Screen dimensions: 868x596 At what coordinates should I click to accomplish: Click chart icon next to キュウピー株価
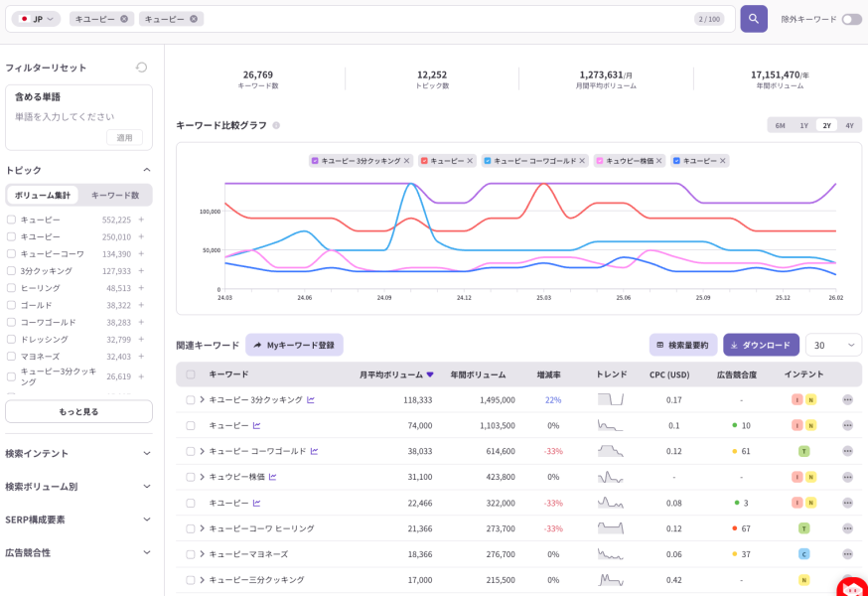tap(272, 477)
